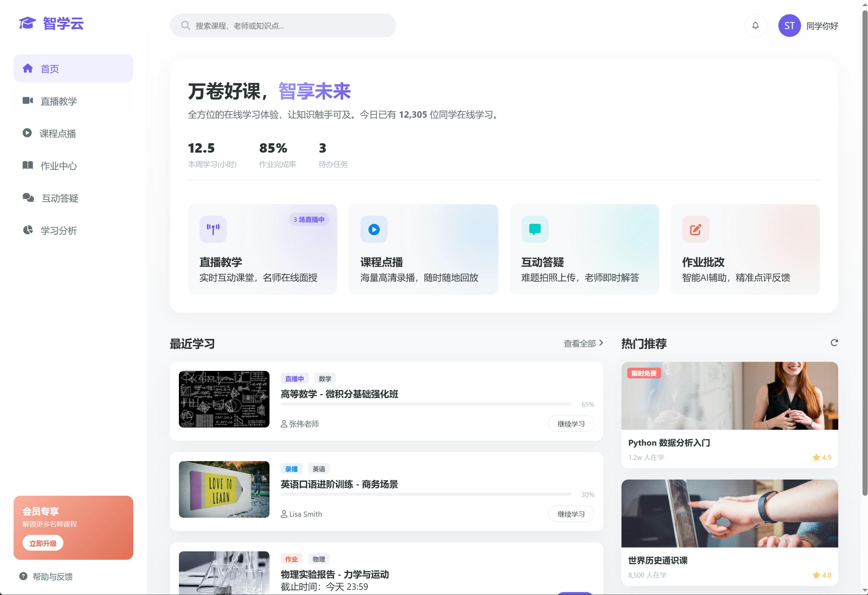
Task: Click the 会员专享 banner heading
Action: [41, 511]
